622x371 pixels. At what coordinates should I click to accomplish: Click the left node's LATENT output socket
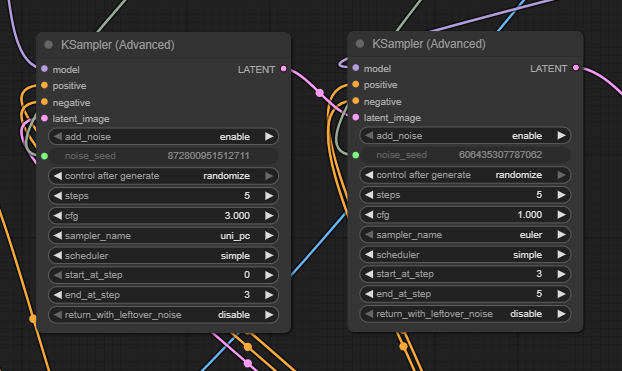284,69
